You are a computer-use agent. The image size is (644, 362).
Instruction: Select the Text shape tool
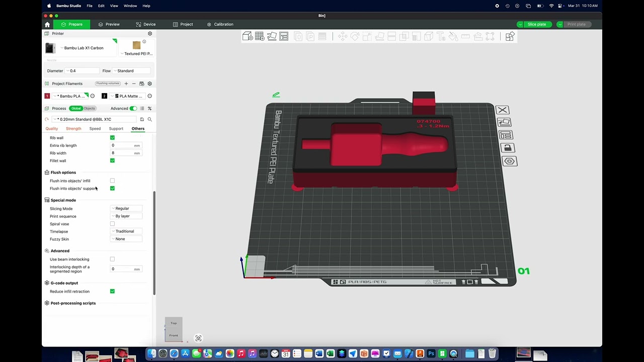pyautogui.click(x=441, y=36)
